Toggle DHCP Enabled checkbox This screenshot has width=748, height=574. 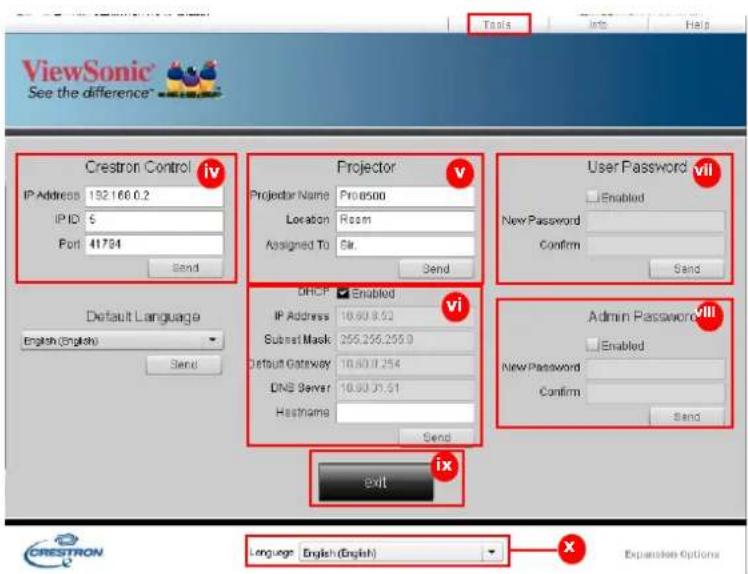pos(343,293)
